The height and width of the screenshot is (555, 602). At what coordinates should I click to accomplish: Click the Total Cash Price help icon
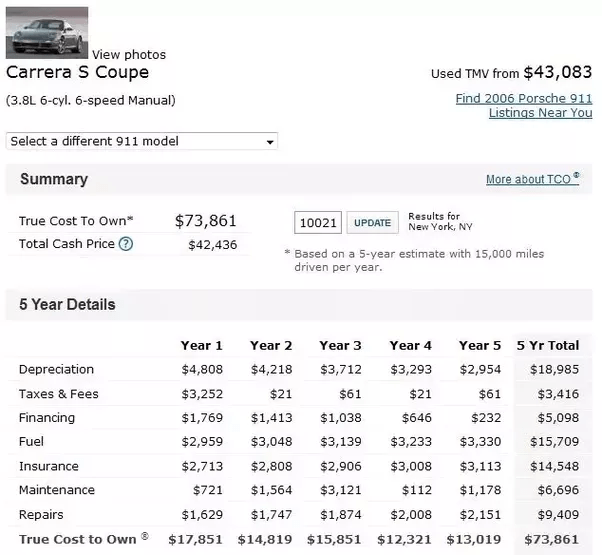(126, 244)
